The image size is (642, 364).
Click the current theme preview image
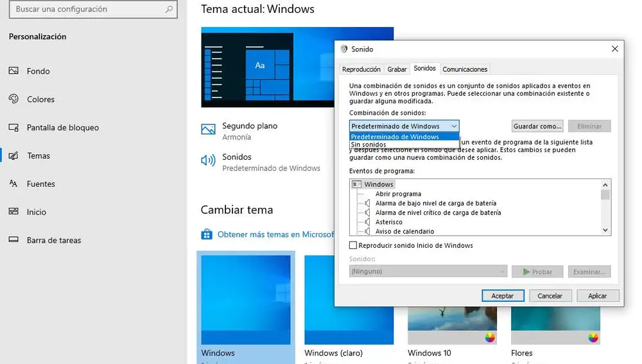coord(268,67)
